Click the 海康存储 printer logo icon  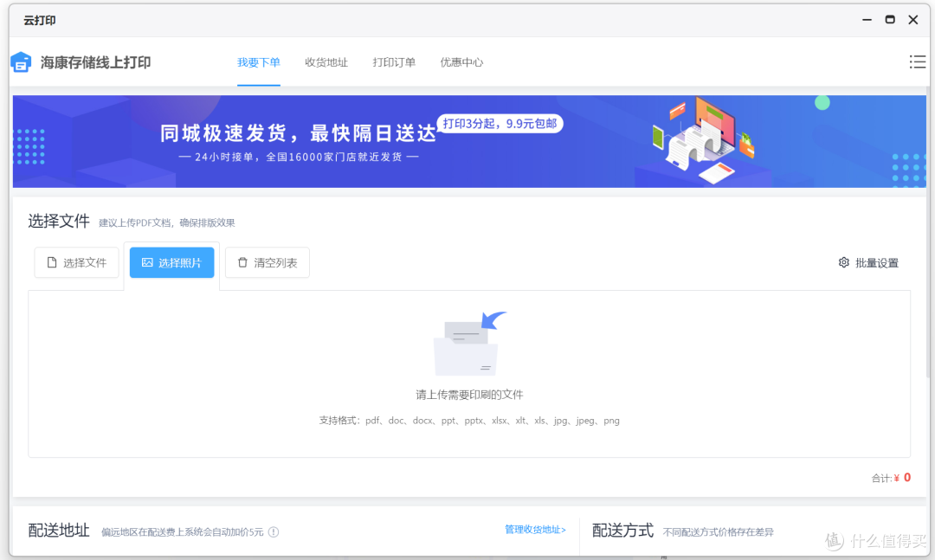tap(21, 62)
